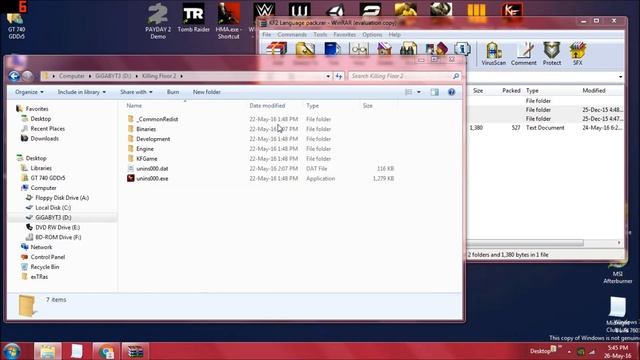Select the Text Document row in WinRAR
Image resolution: width=640 pixels, height=360 pixels.
pos(545,128)
